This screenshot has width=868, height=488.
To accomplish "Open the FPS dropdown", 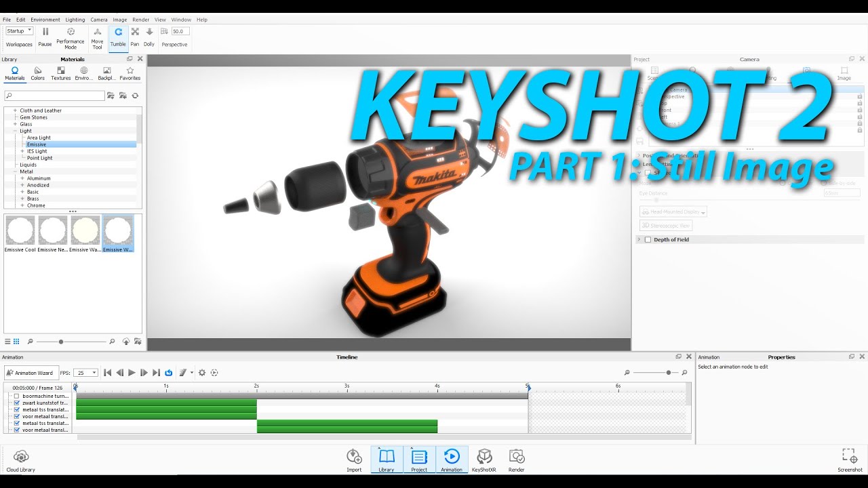I will 85,373.
